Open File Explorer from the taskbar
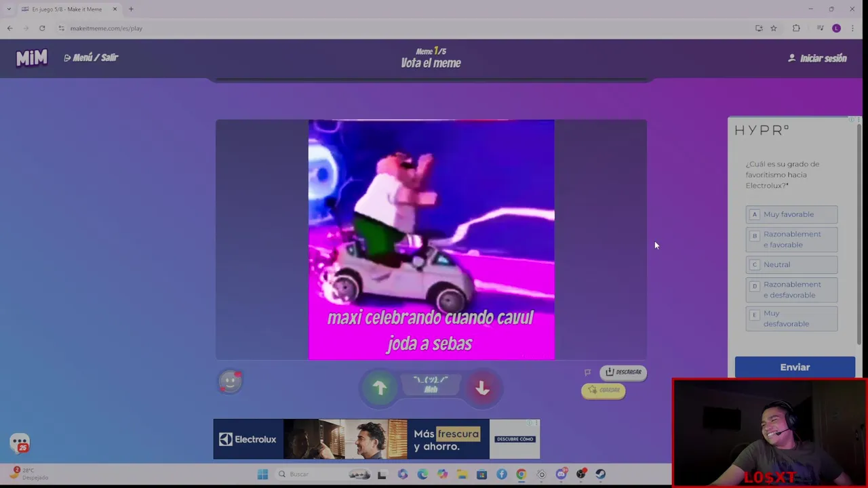Image resolution: width=868 pixels, height=488 pixels. (x=462, y=474)
